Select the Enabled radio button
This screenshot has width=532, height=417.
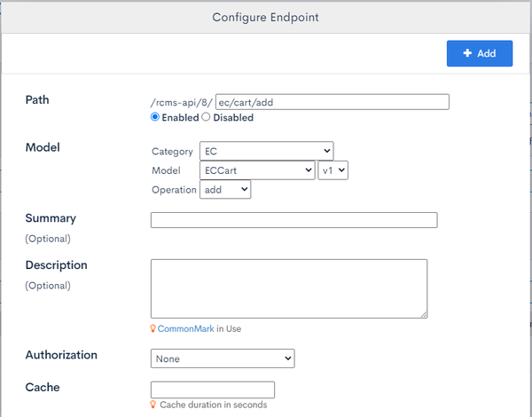coord(154,117)
